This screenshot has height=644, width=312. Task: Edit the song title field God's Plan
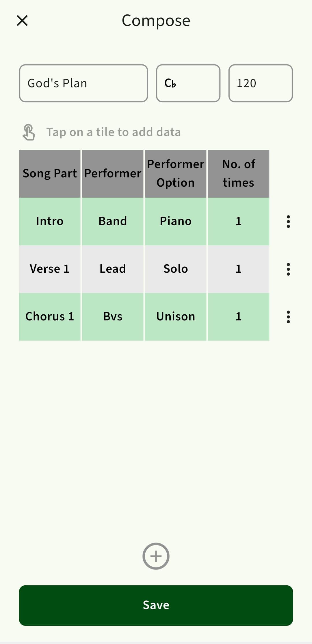pos(83,83)
